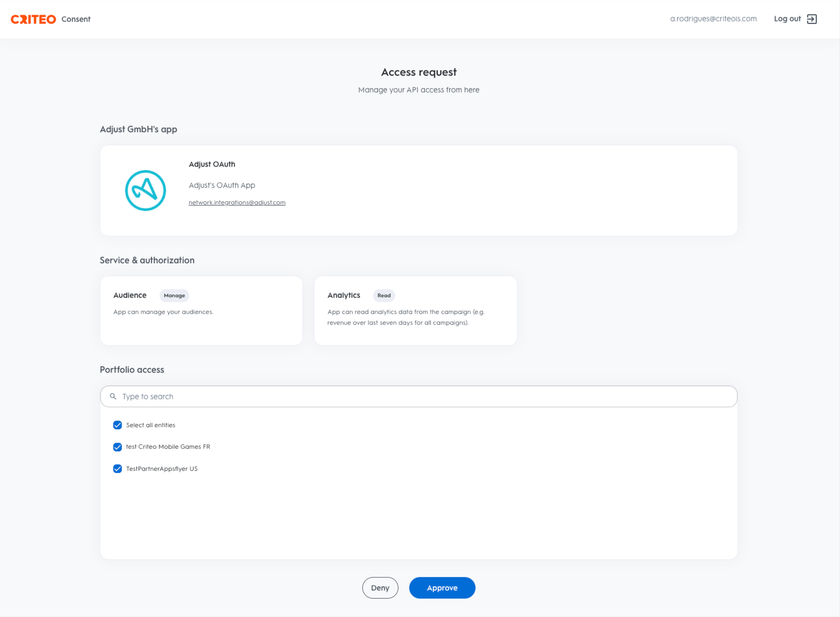Image resolution: width=840 pixels, height=617 pixels.
Task: Uncheck test Criteo Mobile Games FR
Action: pos(117,447)
